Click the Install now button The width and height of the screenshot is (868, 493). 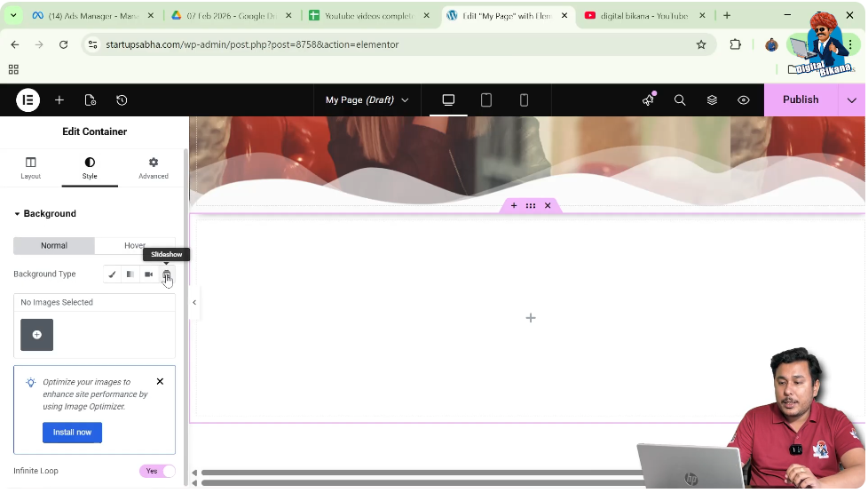[x=72, y=433]
